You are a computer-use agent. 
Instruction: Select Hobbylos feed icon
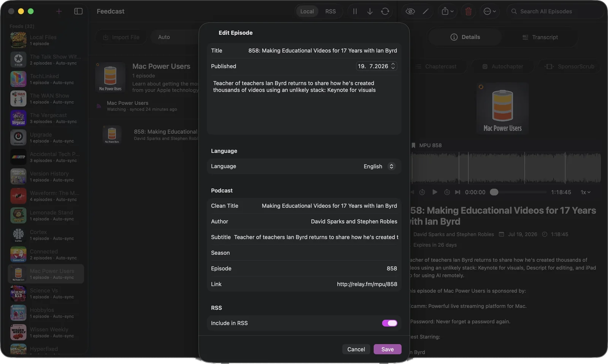[18, 313]
